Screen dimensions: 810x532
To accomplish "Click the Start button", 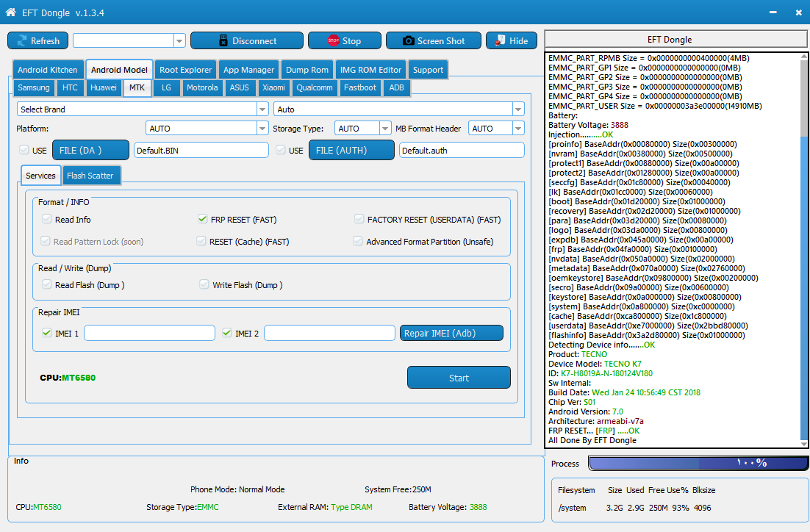I will [459, 378].
